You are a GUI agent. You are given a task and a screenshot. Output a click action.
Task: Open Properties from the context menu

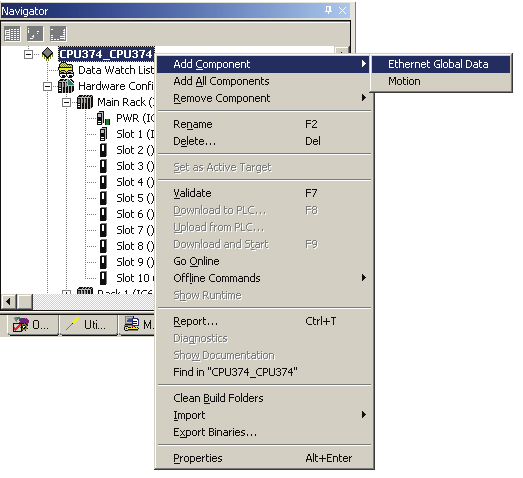click(263, 458)
